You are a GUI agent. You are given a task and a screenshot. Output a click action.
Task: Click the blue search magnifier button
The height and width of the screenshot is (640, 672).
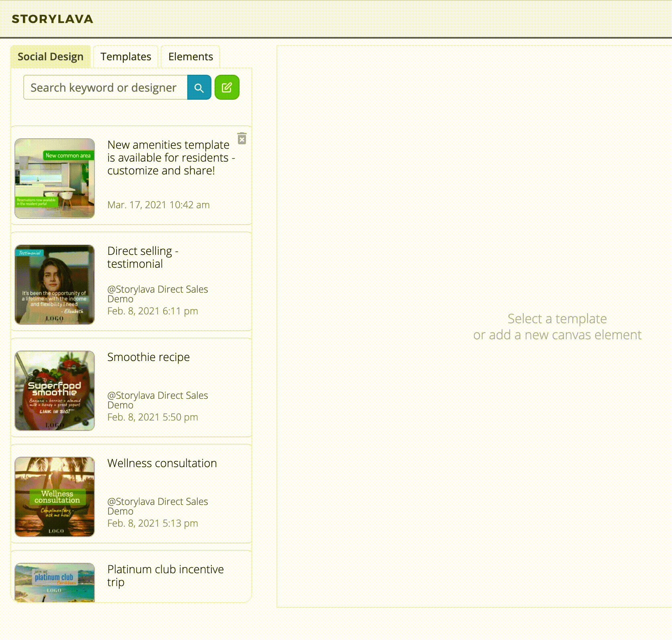[199, 87]
